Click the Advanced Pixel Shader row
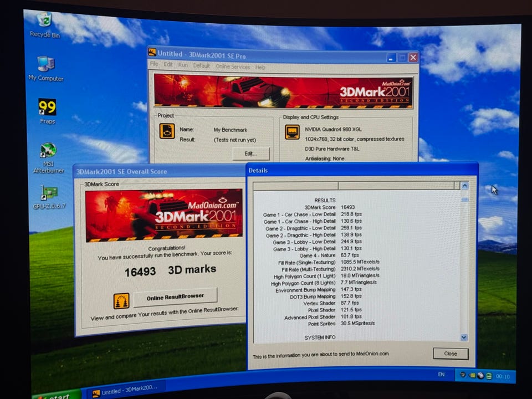Viewport: 532px width, 399px height. [x=323, y=317]
